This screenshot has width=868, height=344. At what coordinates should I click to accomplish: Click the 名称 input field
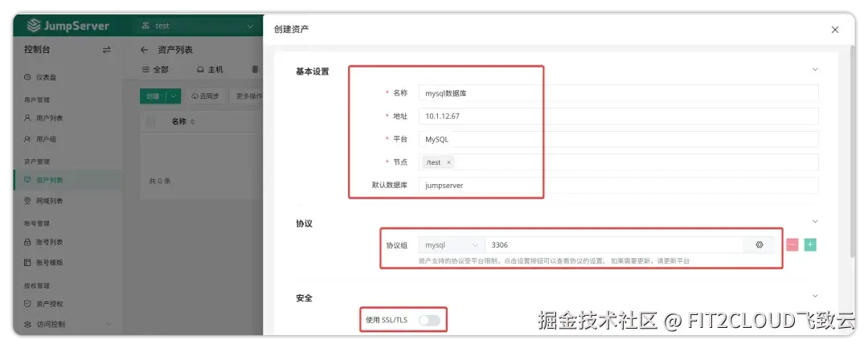(x=618, y=93)
